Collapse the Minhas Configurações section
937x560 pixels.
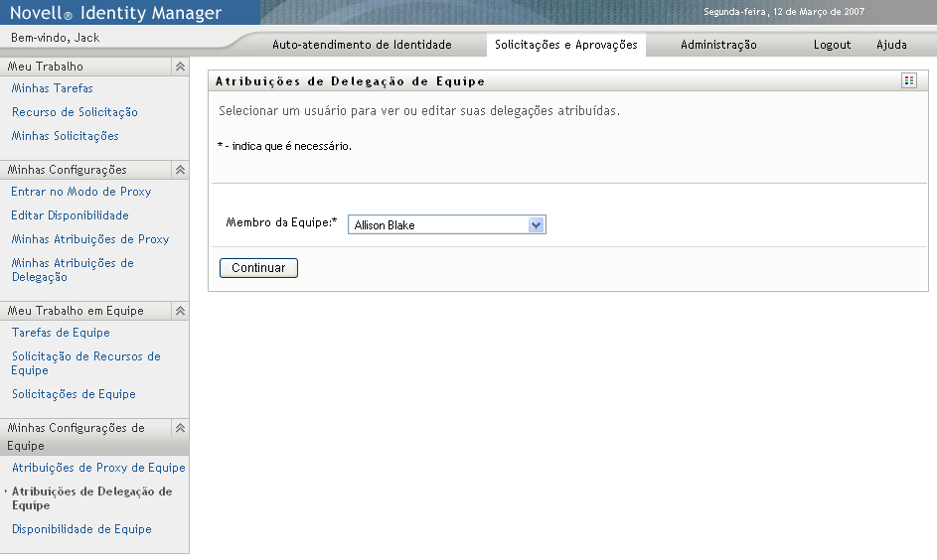pos(180,170)
